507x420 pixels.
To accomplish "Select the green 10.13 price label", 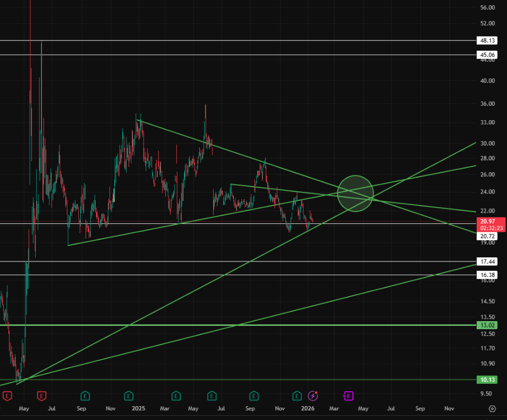I will 487,380.
